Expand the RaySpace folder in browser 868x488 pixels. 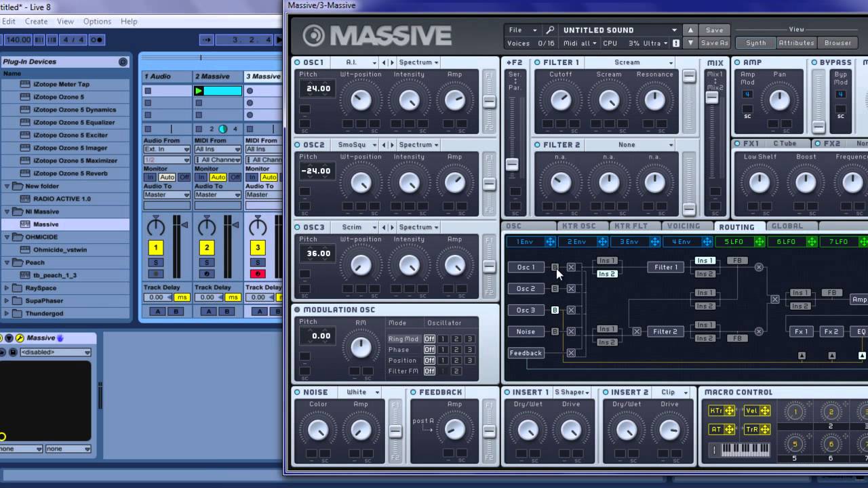click(x=7, y=288)
